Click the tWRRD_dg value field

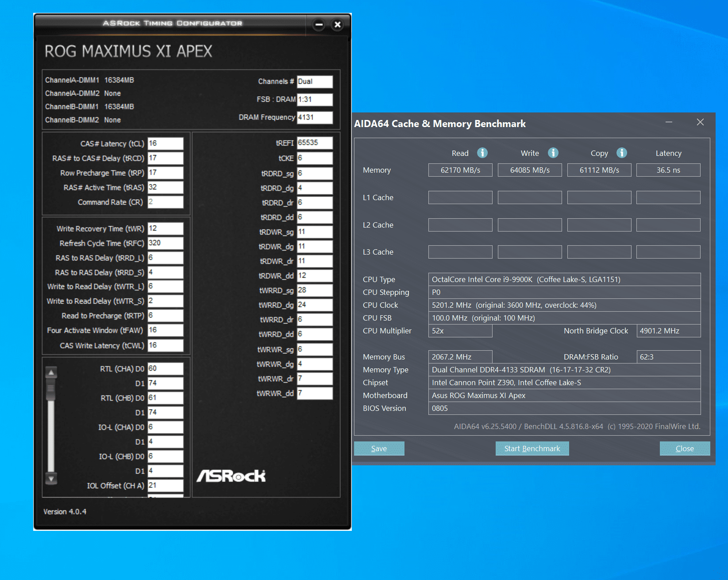[x=315, y=305]
